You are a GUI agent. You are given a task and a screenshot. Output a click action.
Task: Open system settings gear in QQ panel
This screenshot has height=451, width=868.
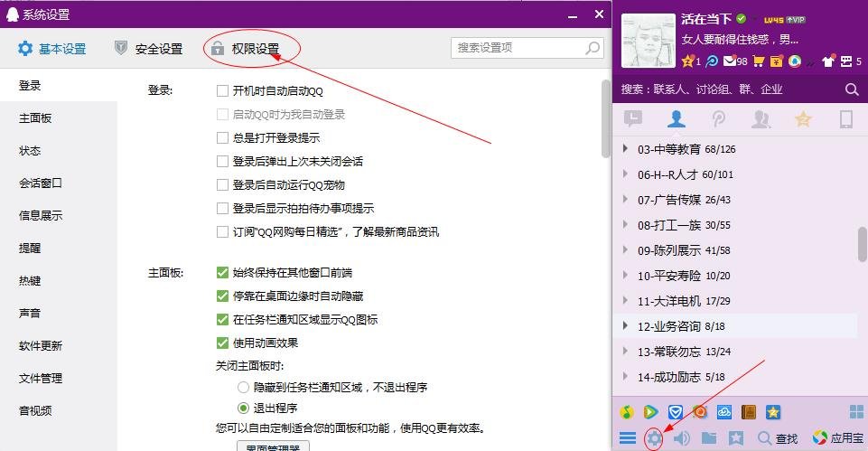pos(654,438)
